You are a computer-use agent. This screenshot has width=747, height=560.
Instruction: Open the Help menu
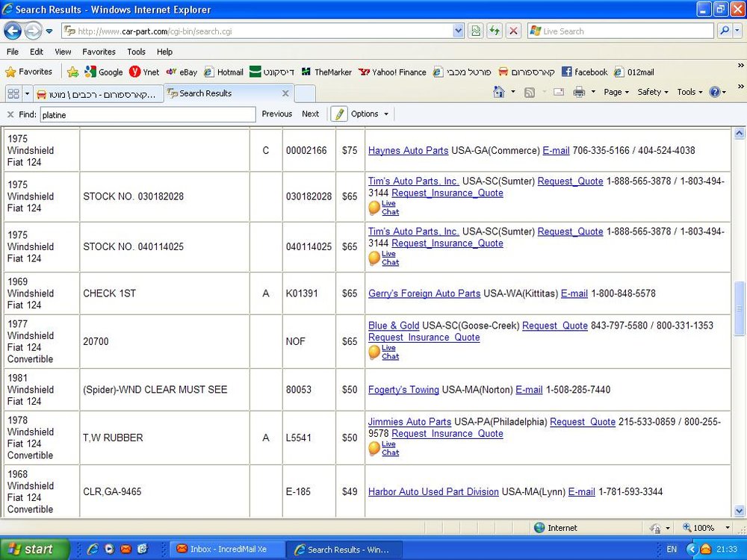[x=164, y=52]
